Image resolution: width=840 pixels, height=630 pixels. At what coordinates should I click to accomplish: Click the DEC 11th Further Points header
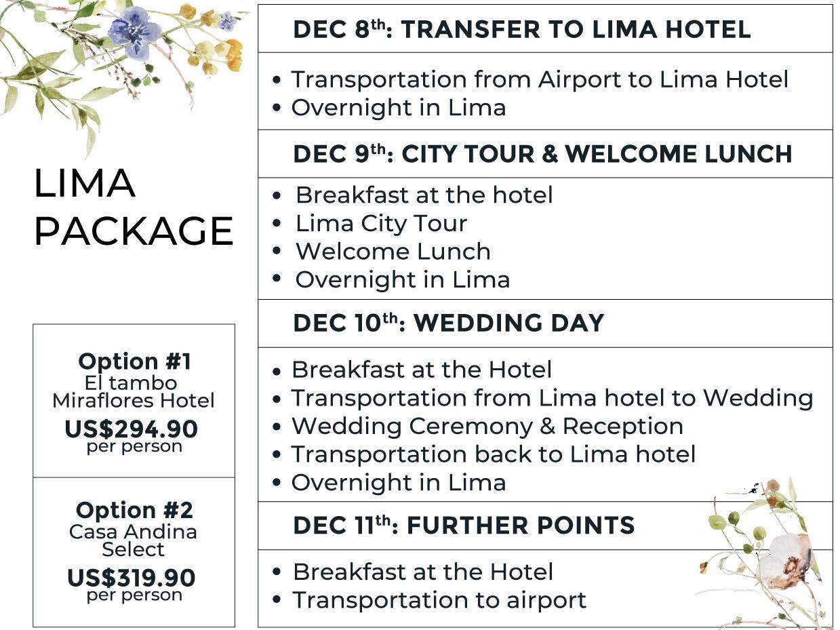click(464, 526)
